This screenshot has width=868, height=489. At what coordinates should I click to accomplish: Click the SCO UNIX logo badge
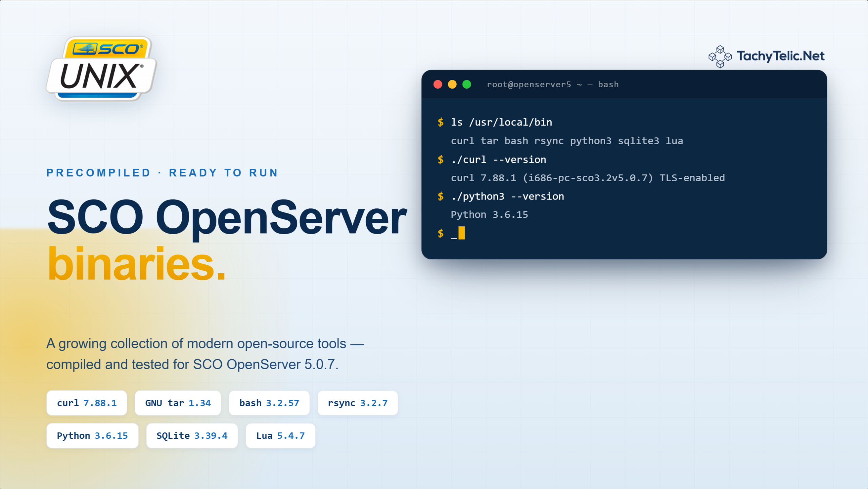point(101,69)
